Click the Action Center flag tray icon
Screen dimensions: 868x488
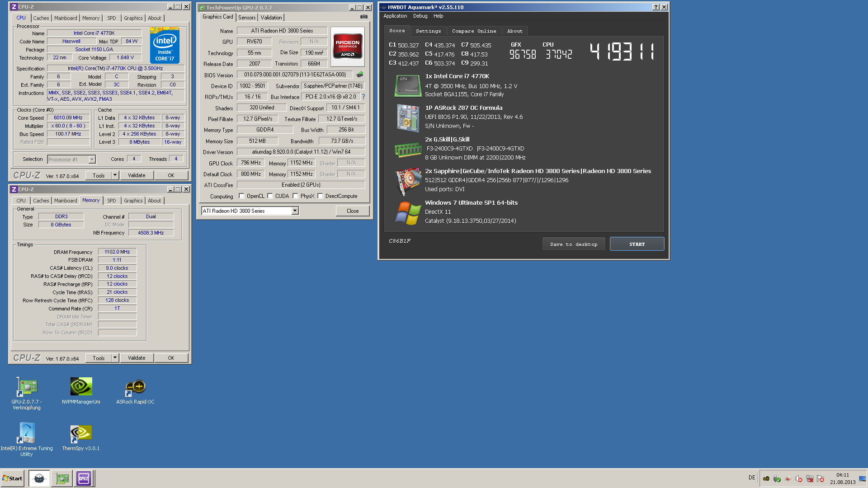click(x=821, y=479)
